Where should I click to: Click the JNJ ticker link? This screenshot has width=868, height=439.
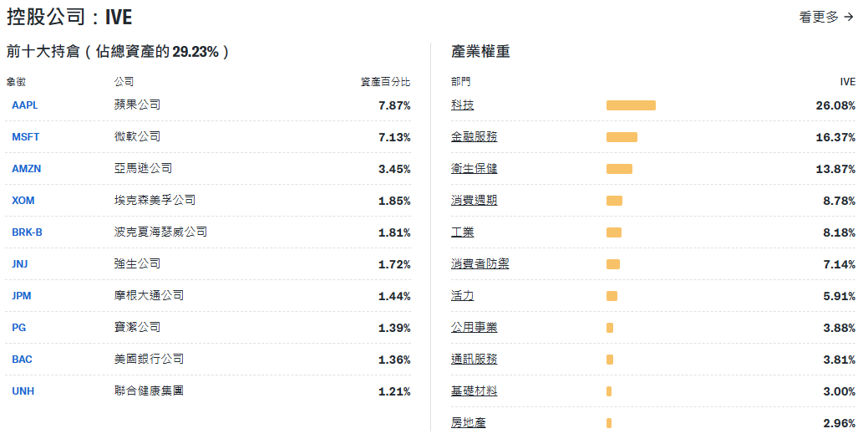pos(20,264)
